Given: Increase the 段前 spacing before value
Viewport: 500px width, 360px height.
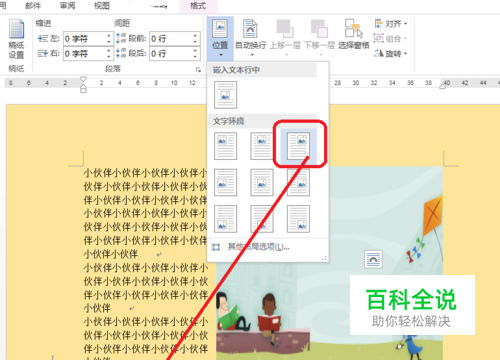Looking at the screenshot, I should (x=195, y=35).
